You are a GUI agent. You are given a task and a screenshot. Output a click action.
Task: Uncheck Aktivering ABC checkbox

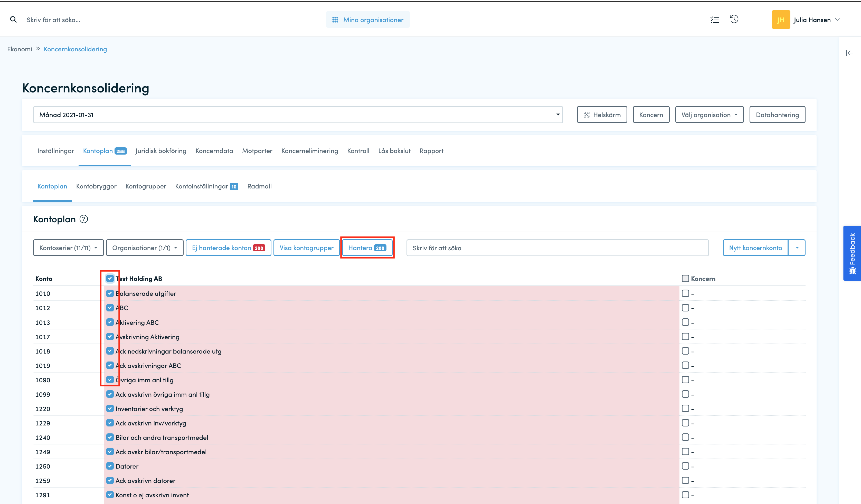coord(110,322)
